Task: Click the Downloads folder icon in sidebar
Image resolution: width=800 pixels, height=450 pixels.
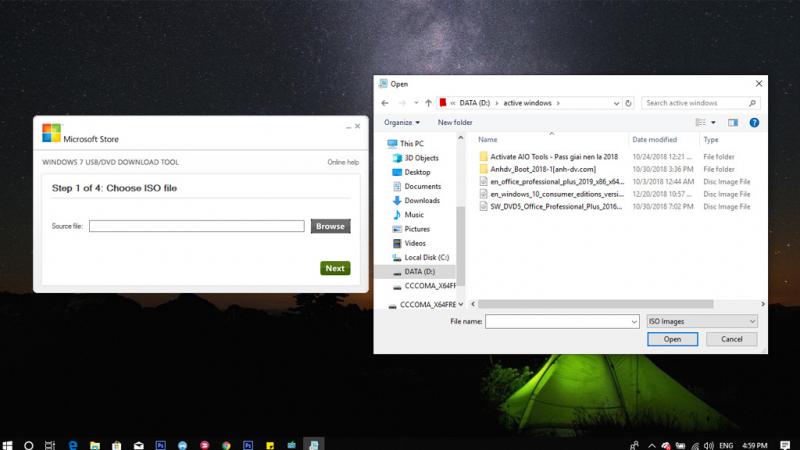Action: coord(397,200)
